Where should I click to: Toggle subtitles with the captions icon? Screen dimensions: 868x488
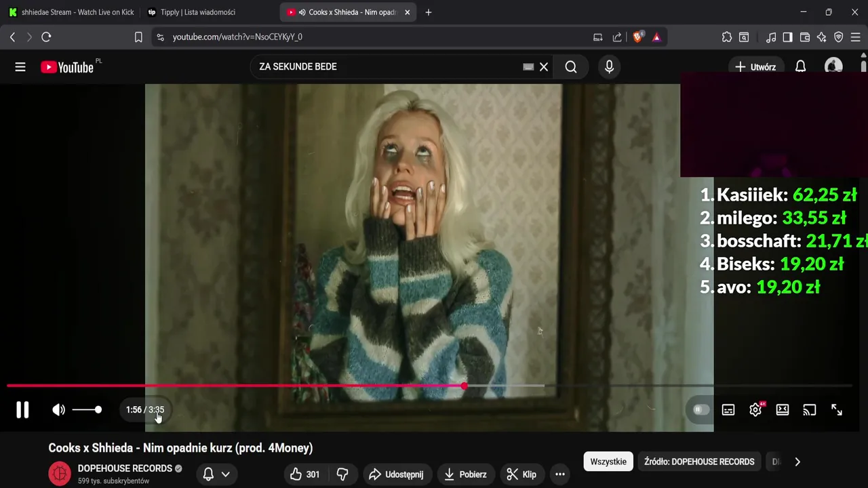[728, 409]
